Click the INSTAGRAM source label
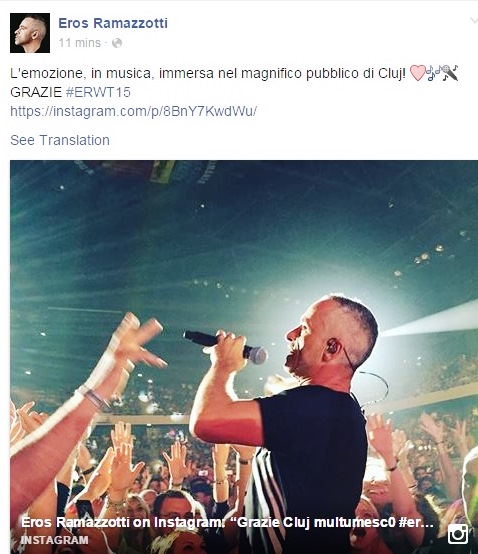This screenshot has height=554, width=478. (55, 540)
